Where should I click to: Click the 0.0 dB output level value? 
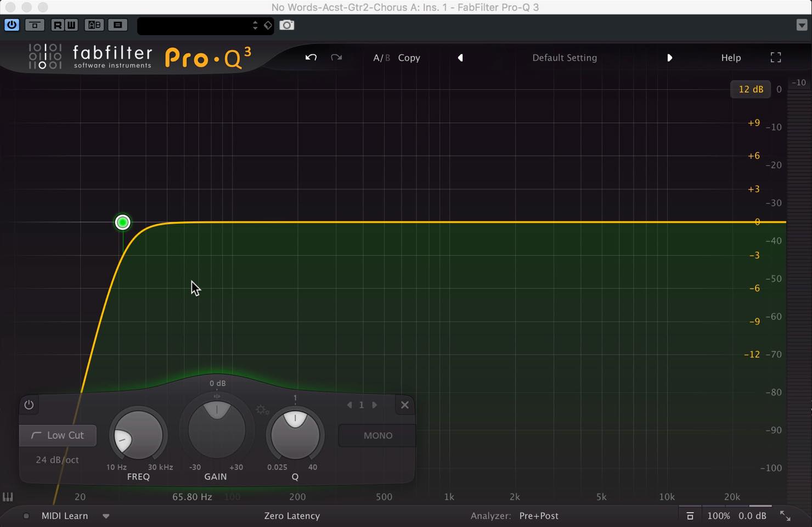click(752, 516)
